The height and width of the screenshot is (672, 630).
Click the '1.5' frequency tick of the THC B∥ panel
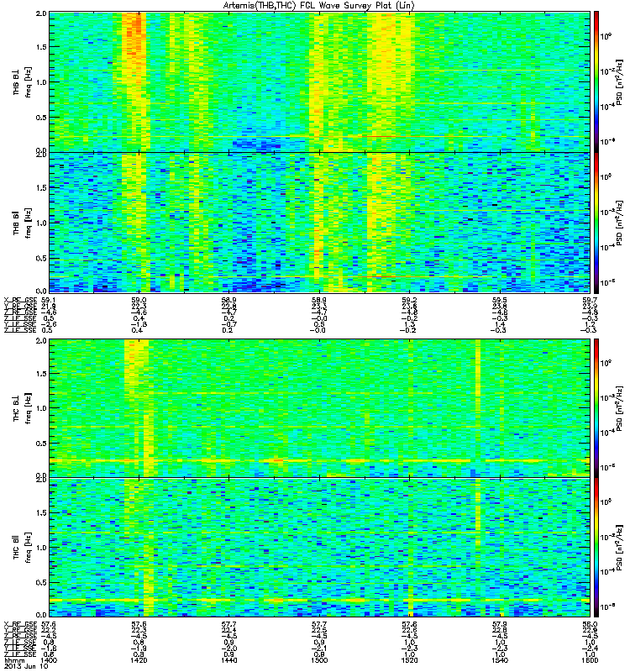click(x=41, y=512)
